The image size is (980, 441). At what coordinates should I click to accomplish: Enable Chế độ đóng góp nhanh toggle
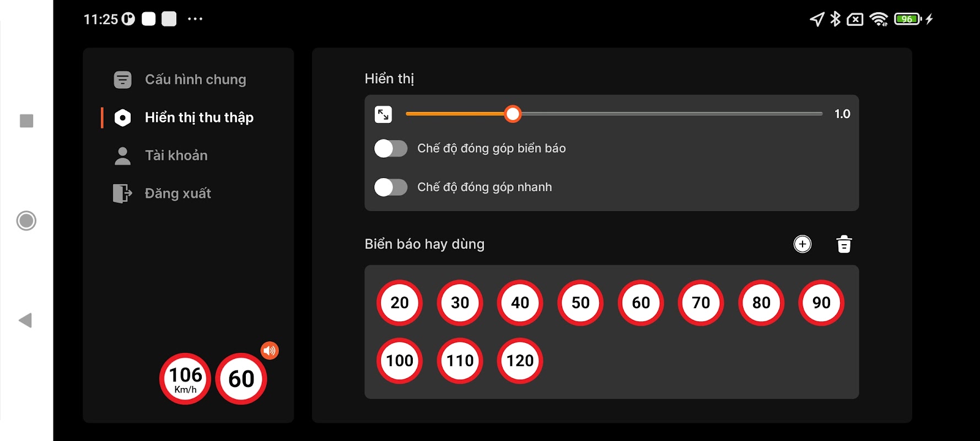click(390, 187)
